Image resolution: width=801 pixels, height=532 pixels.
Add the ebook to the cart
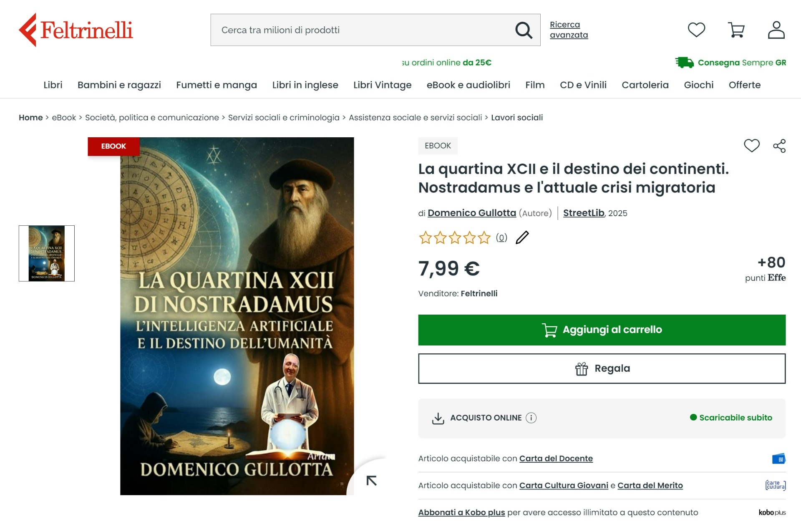[x=602, y=330]
